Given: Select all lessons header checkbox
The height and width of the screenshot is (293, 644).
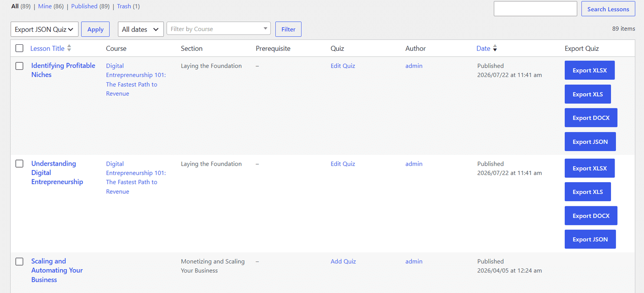Looking at the screenshot, I should [19, 48].
